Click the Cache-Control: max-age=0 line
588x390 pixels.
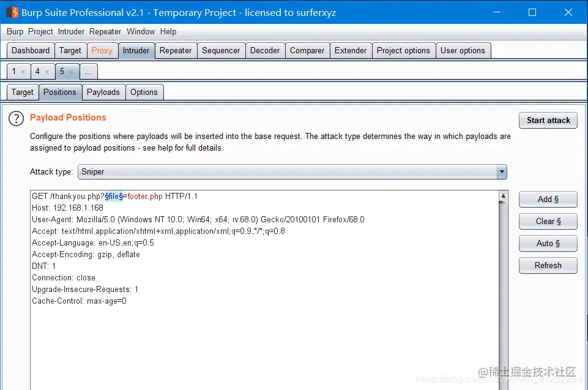(x=79, y=301)
